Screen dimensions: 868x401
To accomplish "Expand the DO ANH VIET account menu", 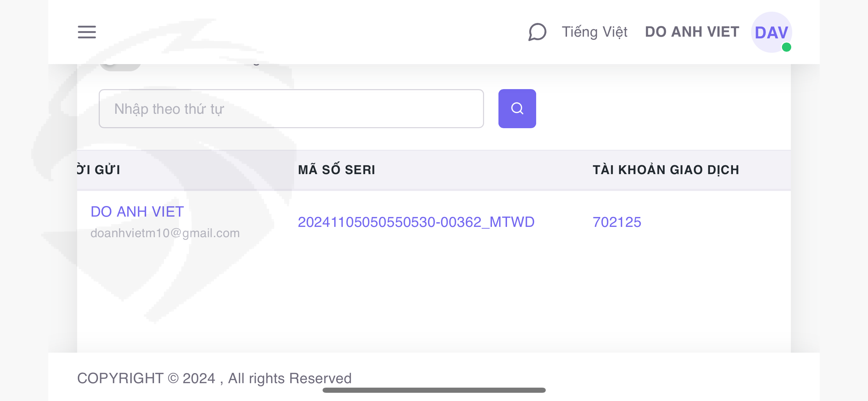I will point(692,32).
